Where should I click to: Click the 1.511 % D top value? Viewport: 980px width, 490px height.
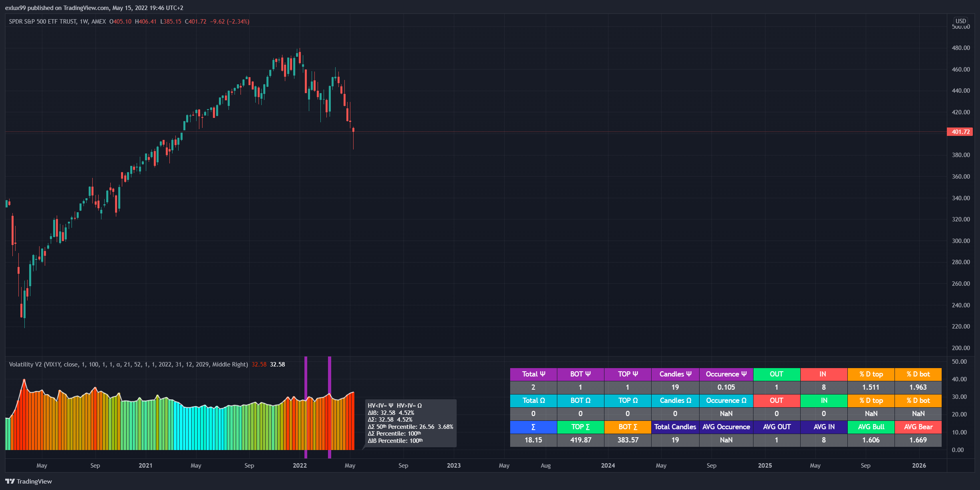(x=871, y=388)
